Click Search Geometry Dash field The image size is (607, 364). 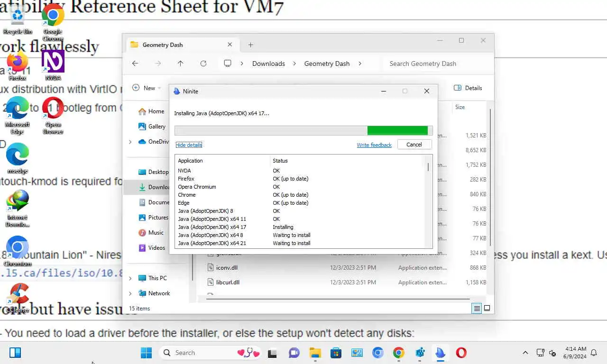click(x=434, y=64)
